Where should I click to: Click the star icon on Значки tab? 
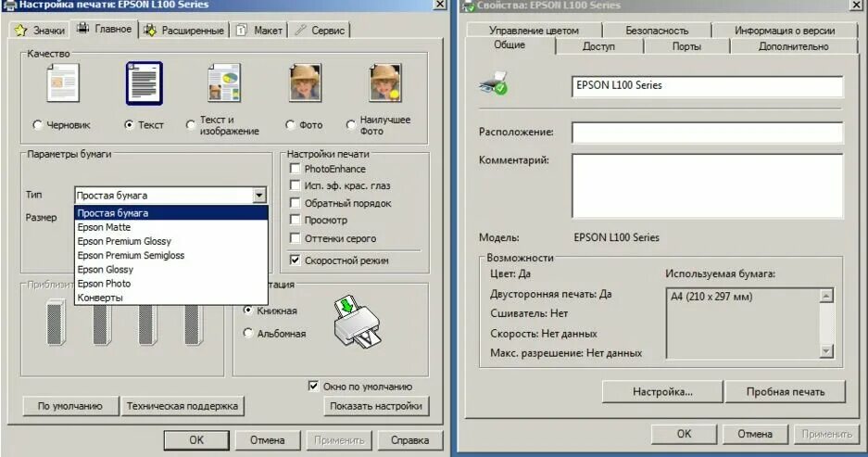[21, 31]
